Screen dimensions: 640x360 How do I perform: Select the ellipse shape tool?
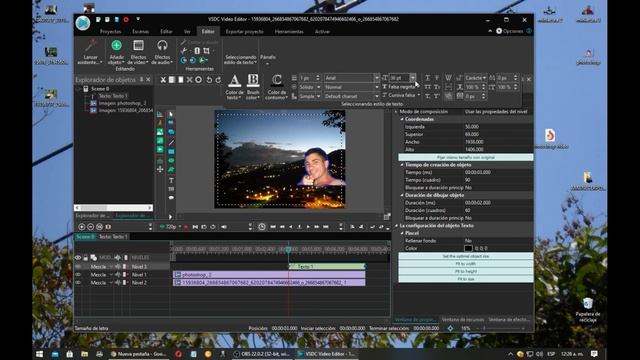tap(171, 160)
